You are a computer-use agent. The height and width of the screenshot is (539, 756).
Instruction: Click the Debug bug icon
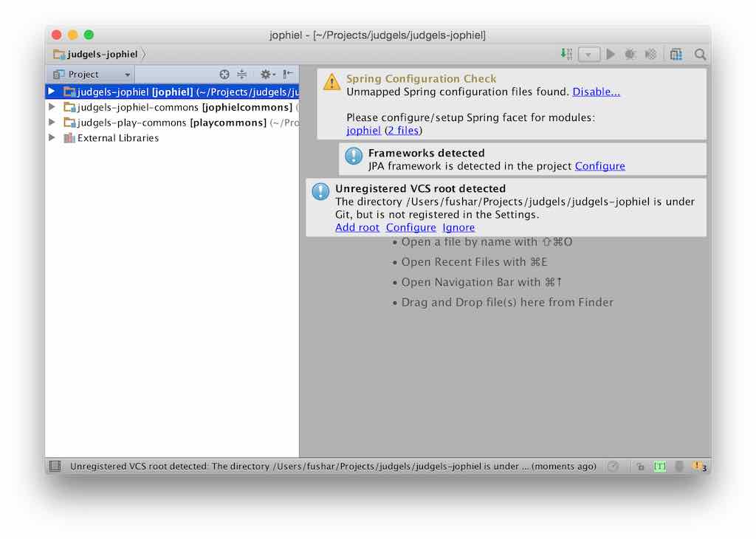click(x=630, y=54)
